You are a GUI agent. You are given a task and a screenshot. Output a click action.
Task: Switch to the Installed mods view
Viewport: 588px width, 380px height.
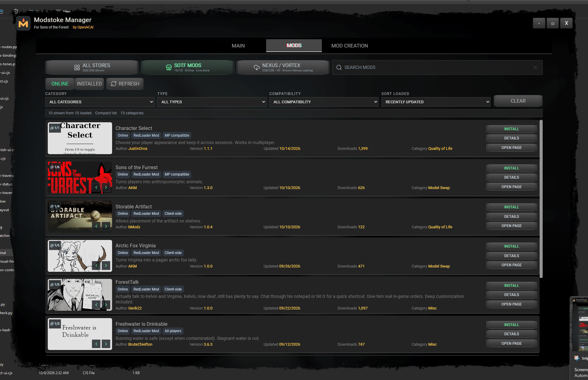[x=89, y=84]
